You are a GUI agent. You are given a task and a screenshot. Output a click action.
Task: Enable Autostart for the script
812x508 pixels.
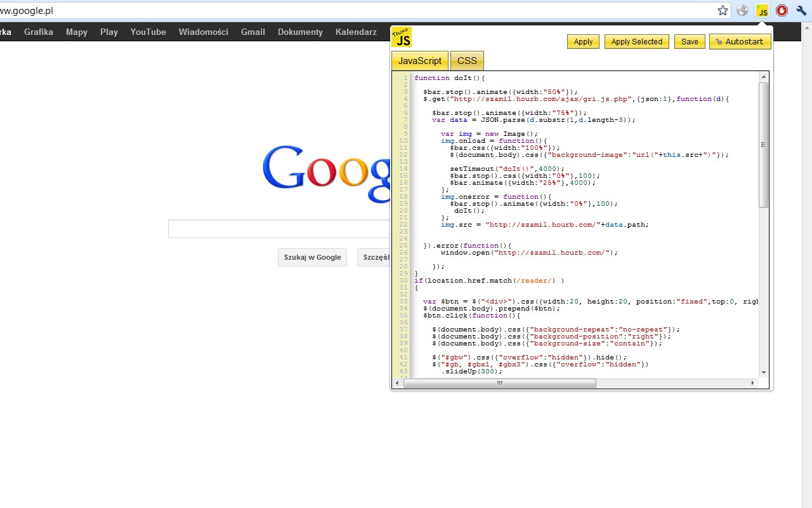pyautogui.click(x=740, y=42)
